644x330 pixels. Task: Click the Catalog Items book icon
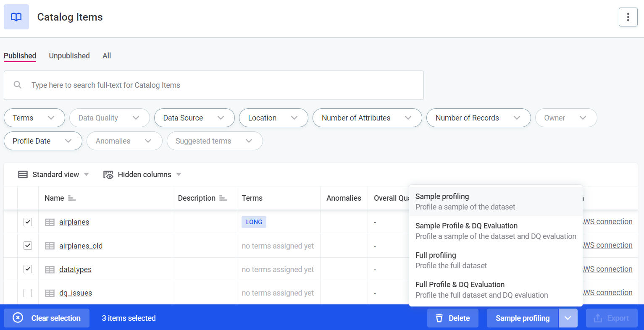16,17
